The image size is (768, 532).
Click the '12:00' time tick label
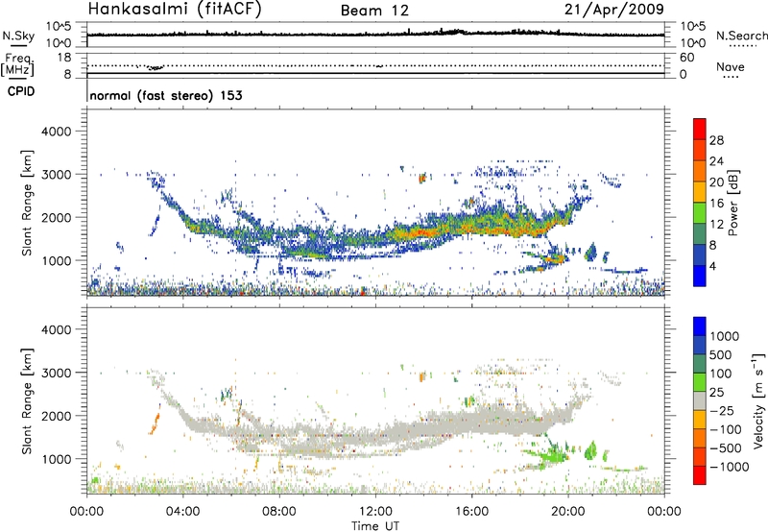pos(375,512)
